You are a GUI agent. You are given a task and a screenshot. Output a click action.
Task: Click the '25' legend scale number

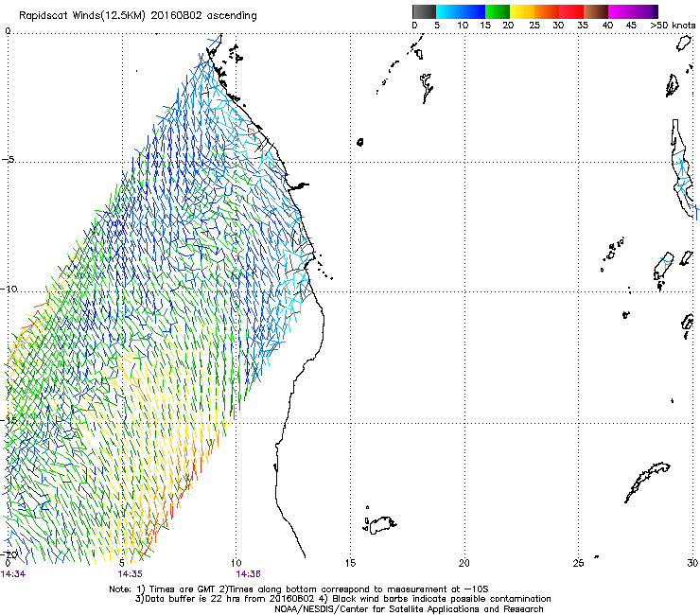(534, 26)
